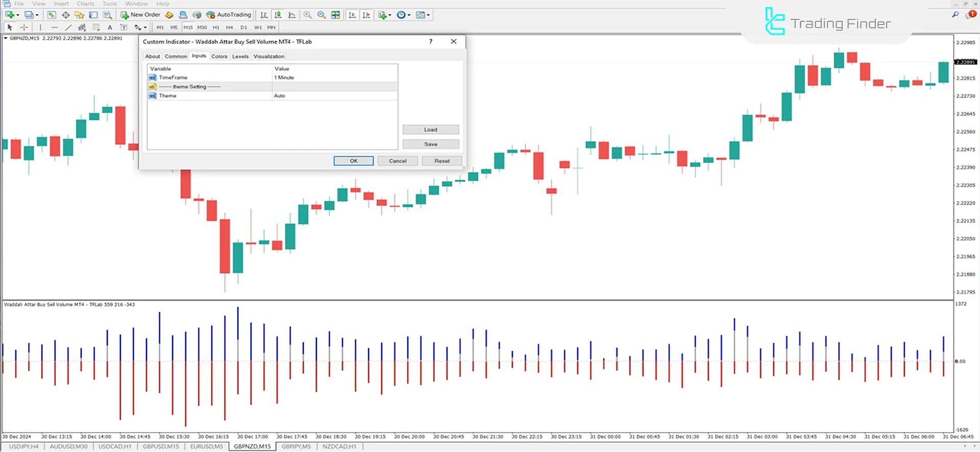
Task: Open the Levels tab in dialog
Action: click(x=240, y=57)
